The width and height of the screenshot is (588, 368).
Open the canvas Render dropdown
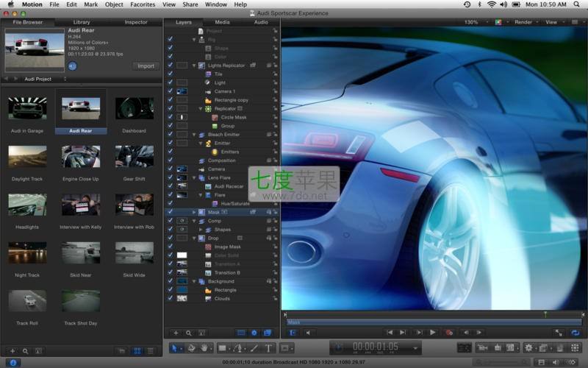point(526,22)
